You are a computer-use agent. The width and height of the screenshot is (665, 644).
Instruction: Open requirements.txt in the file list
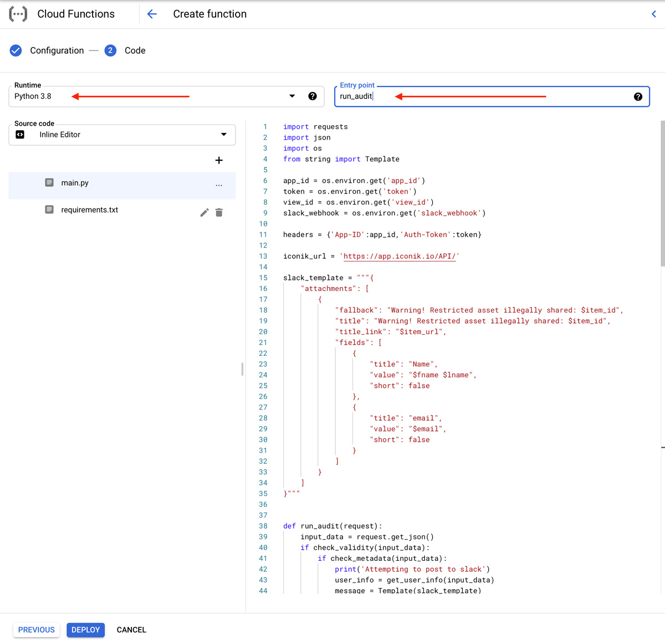89,210
